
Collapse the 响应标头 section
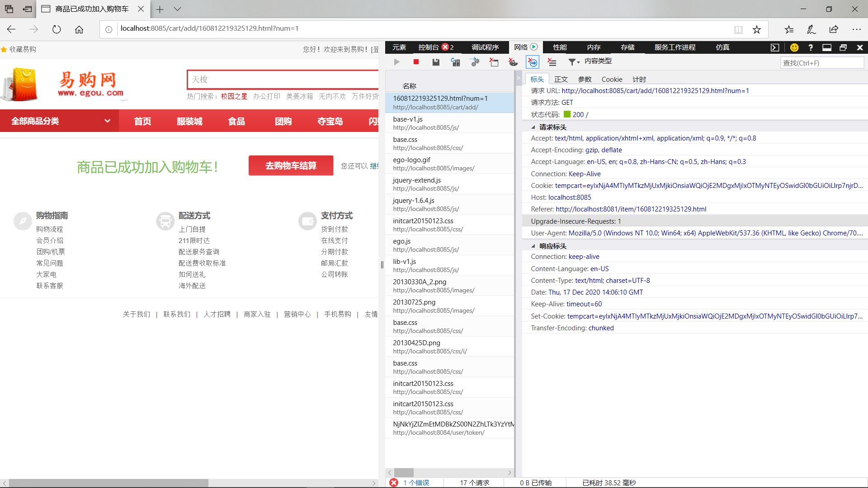point(533,246)
